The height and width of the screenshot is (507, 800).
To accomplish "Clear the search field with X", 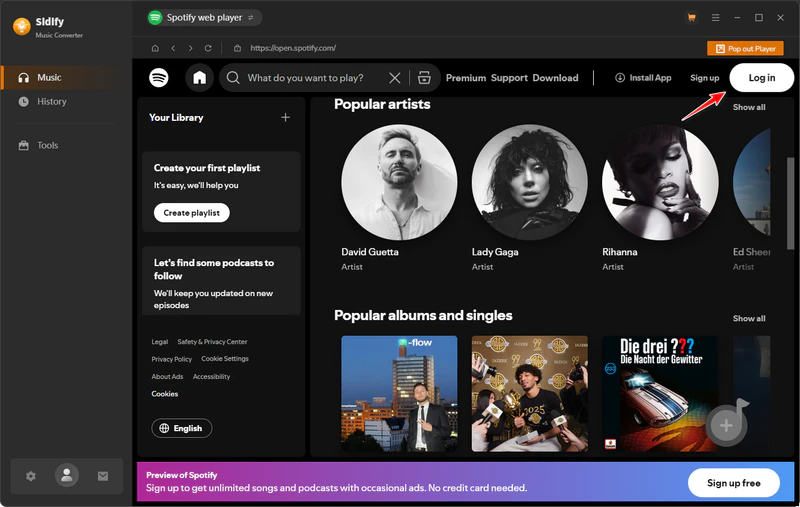I will (394, 78).
